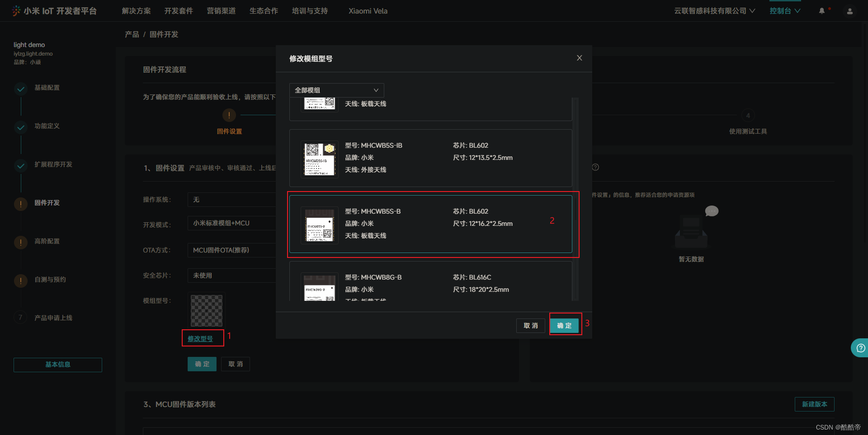
Task: Click the 使用测试工具 flow step label
Action: coord(748,131)
